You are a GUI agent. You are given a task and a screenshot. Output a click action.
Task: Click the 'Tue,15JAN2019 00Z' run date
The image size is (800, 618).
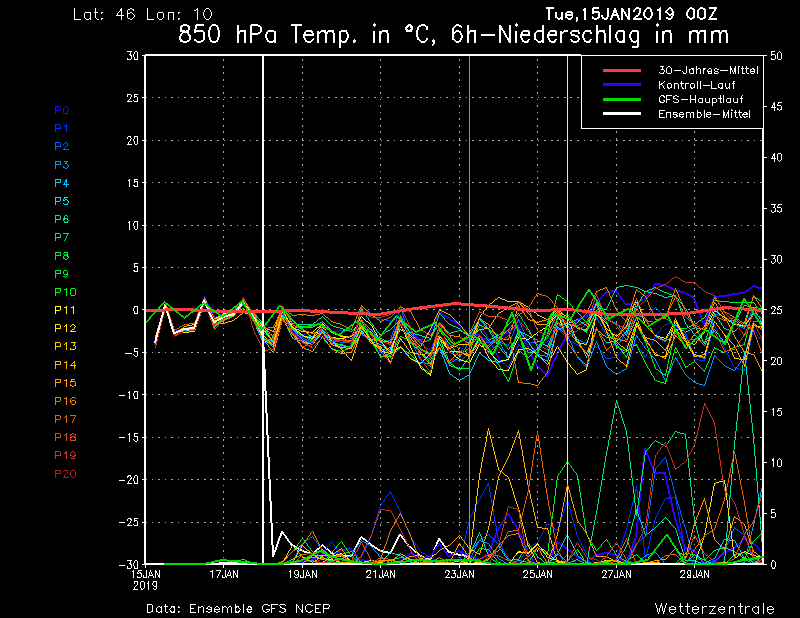631,14
